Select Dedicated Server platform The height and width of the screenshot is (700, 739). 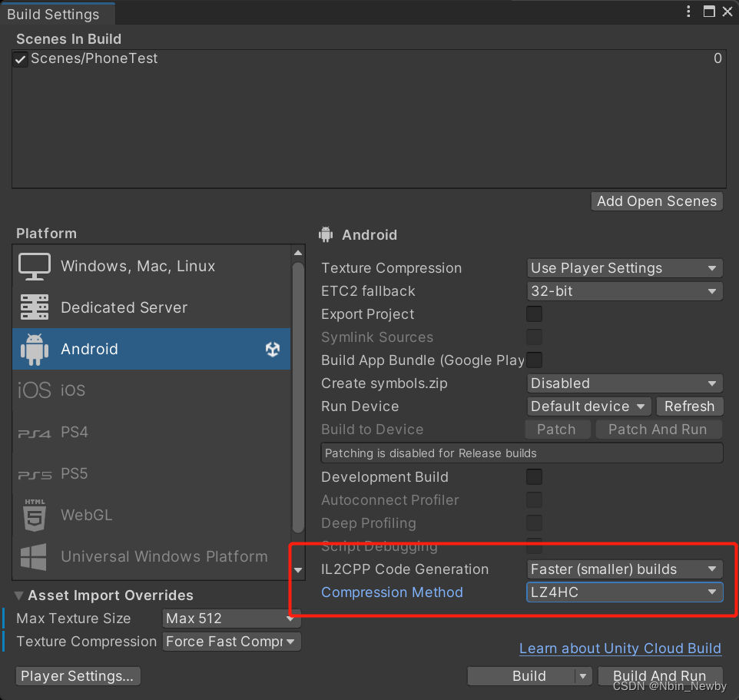[151, 307]
